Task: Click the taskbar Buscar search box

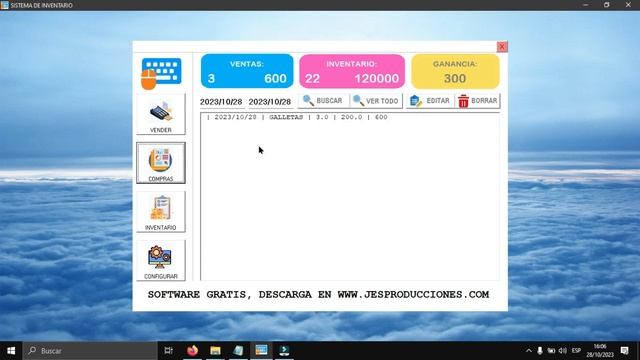Action: click(90, 351)
